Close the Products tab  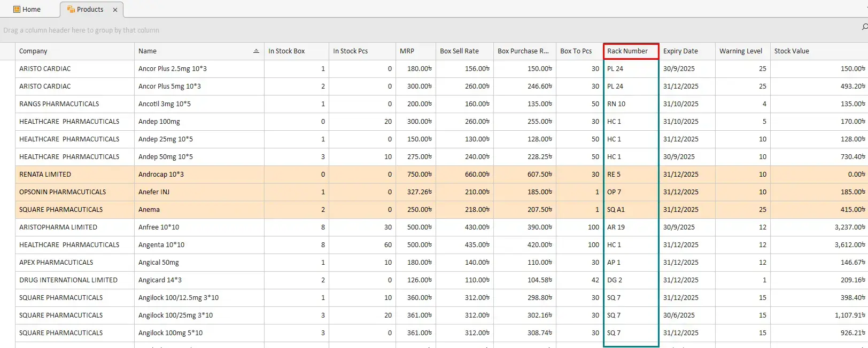(115, 10)
